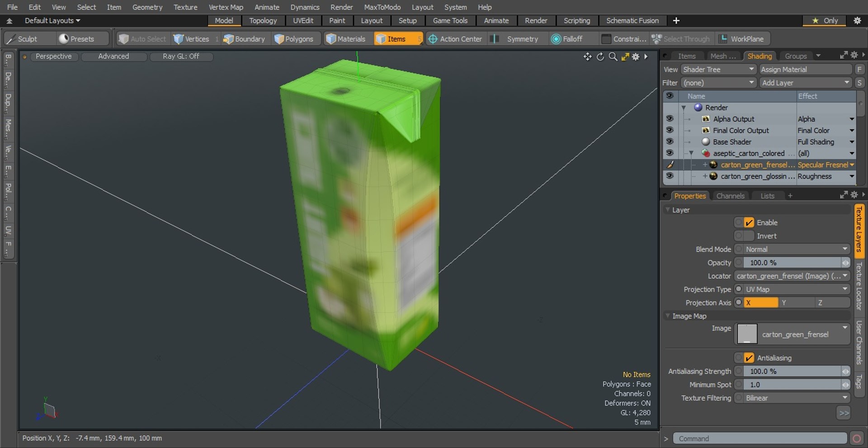The image size is (868, 448).
Task: Click the viewport zoom magnifier icon
Action: [613, 57]
